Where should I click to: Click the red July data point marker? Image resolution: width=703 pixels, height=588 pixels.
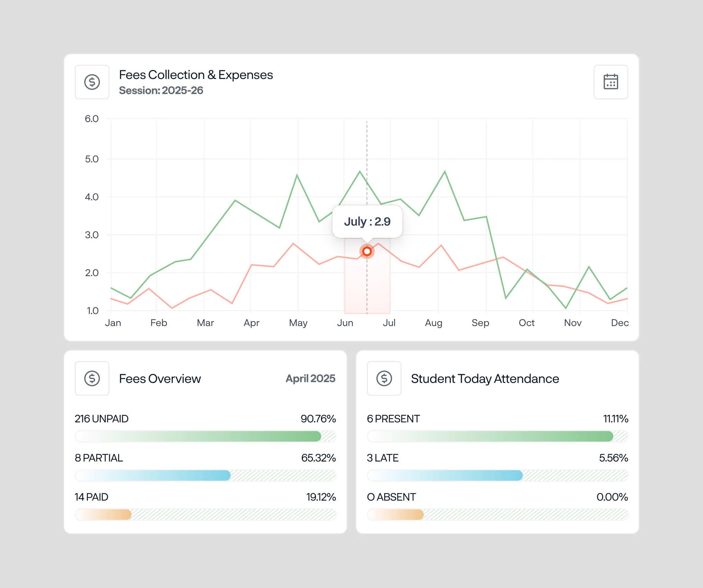pos(367,251)
